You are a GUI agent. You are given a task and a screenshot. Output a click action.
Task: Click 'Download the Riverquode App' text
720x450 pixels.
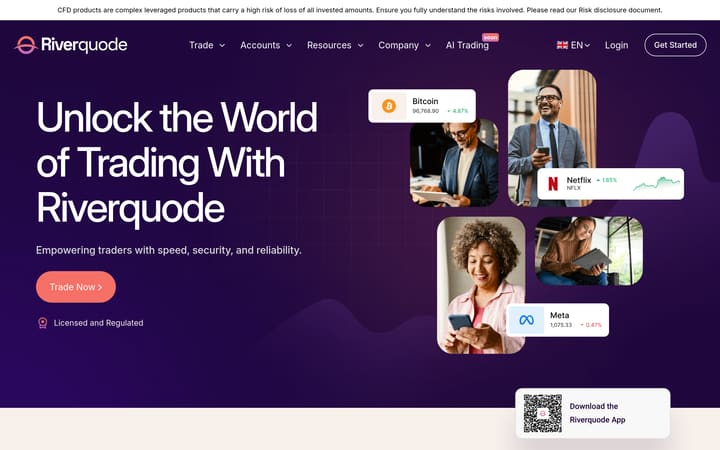[x=597, y=413]
